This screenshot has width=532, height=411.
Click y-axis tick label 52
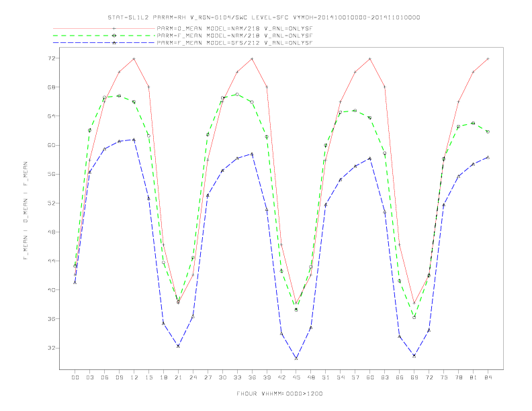point(51,203)
